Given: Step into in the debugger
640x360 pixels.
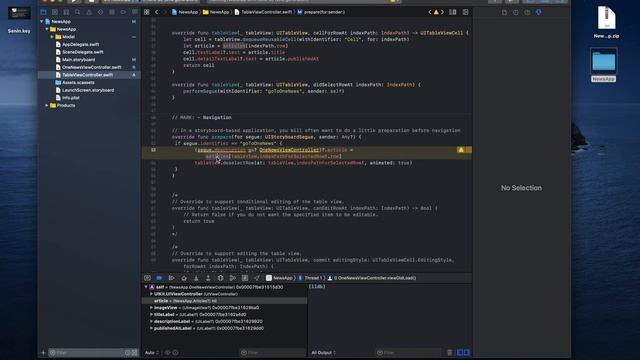Looking at the screenshot, I should pos(196,278).
